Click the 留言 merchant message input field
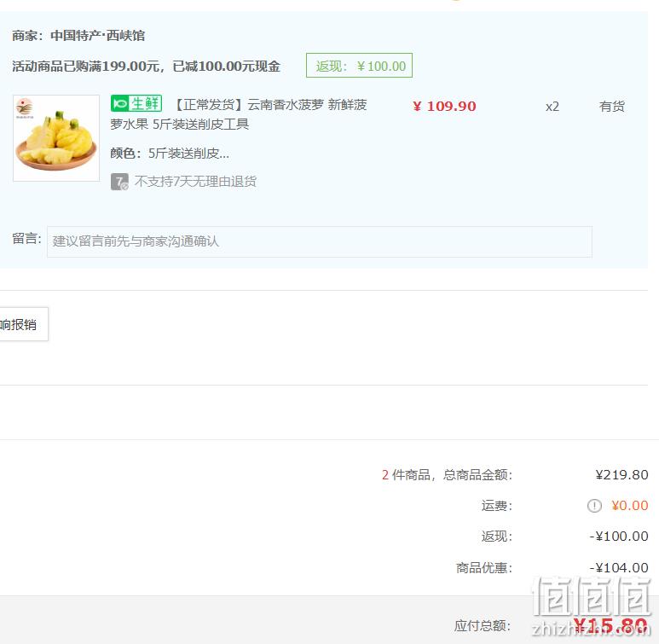This screenshot has height=644, width=659. (x=320, y=241)
